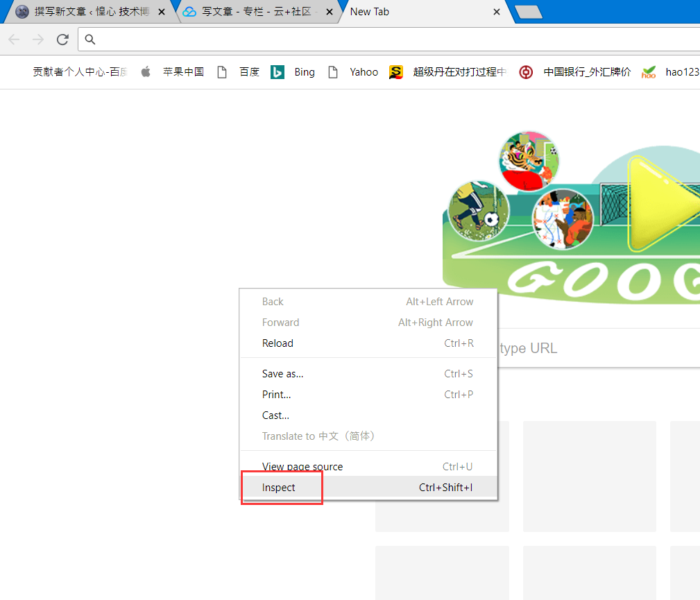Click the soccer player kicking ball doodle circle
This screenshot has height=600, width=700.
click(479, 211)
